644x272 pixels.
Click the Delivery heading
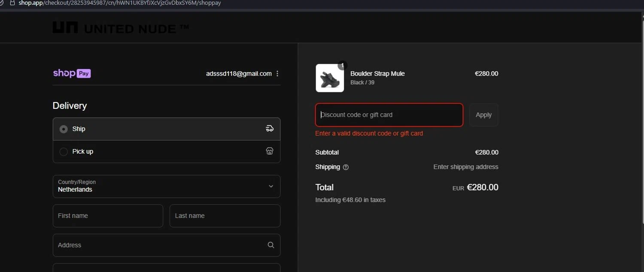coord(70,106)
